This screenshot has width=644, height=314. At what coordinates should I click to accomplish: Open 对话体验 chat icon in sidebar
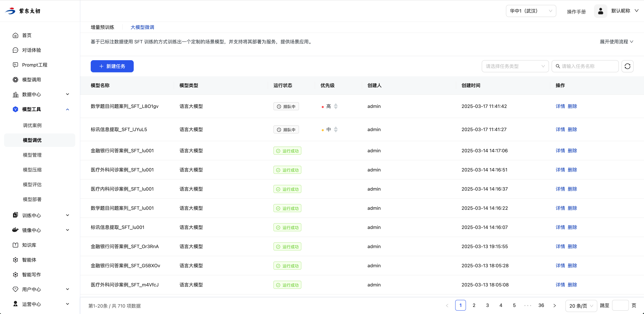pyautogui.click(x=15, y=50)
